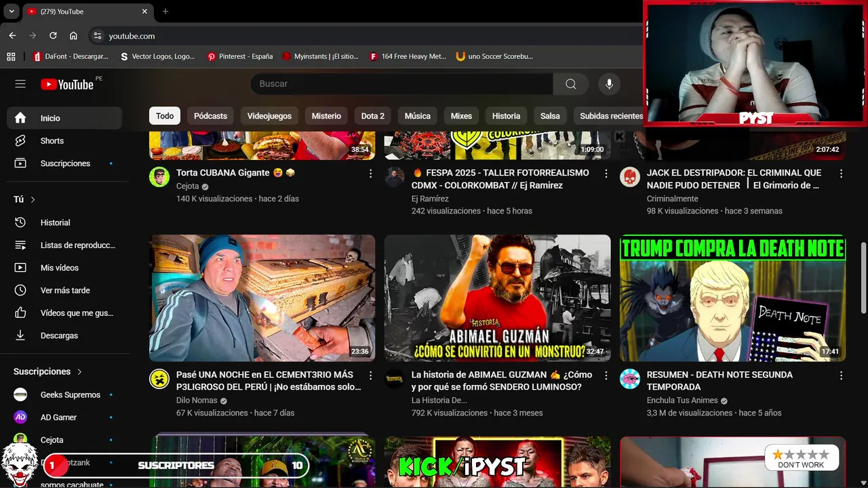Image resolution: width=868 pixels, height=488 pixels.
Task: Open tab search dropdown arrow
Action: point(12,12)
